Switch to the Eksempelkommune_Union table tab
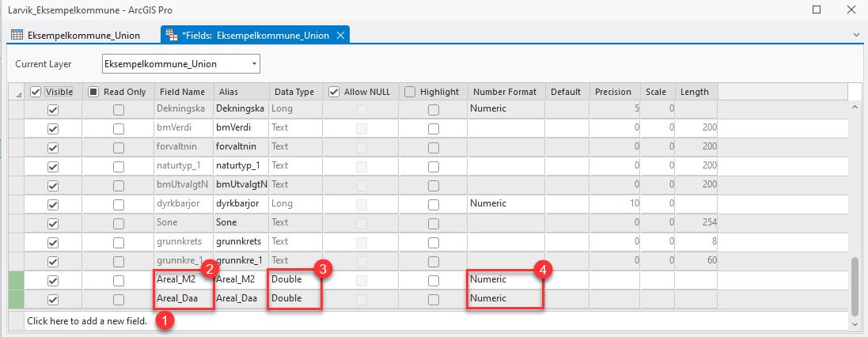 (77, 36)
